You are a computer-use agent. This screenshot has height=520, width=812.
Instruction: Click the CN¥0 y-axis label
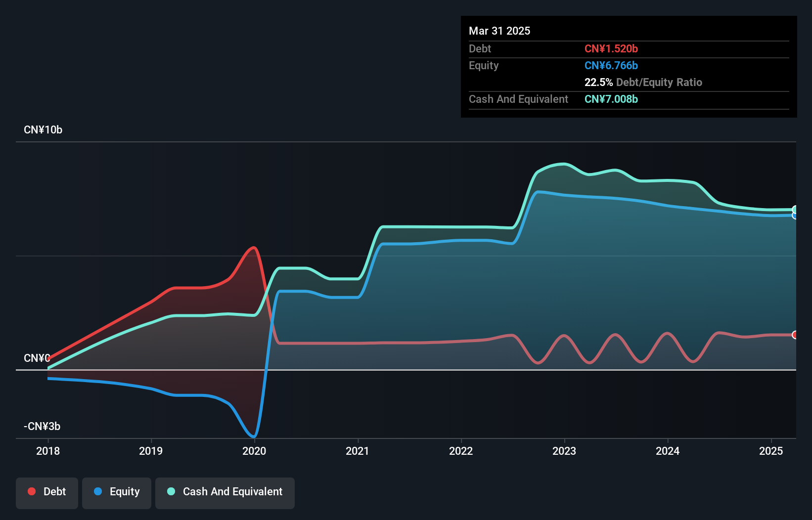point(37,358)
